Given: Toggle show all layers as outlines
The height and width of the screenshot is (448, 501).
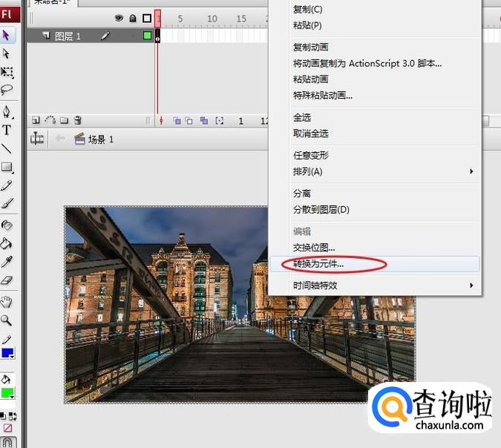Looking at the screenshot, I should click(x=147, y=19).
